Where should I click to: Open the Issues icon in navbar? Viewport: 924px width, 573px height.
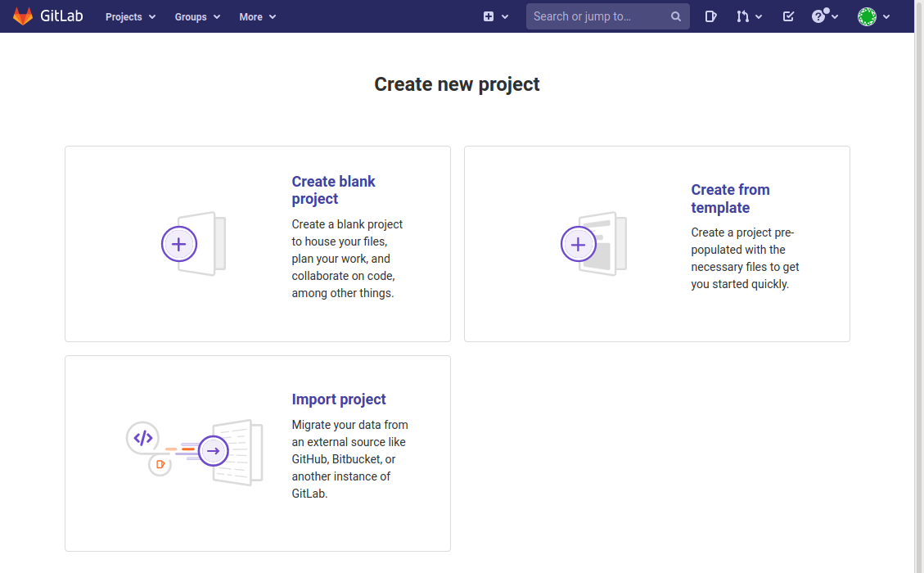click(x=710, y=16)
